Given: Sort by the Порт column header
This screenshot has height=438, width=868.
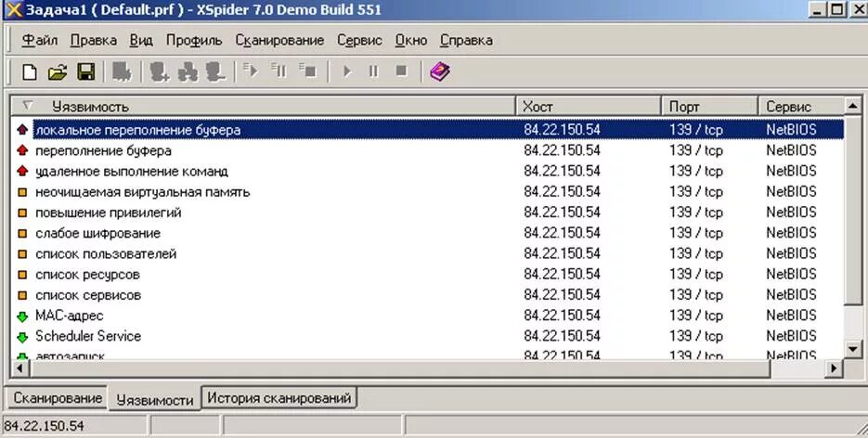Looking at the screenshot, I should [x=709, y=106].
